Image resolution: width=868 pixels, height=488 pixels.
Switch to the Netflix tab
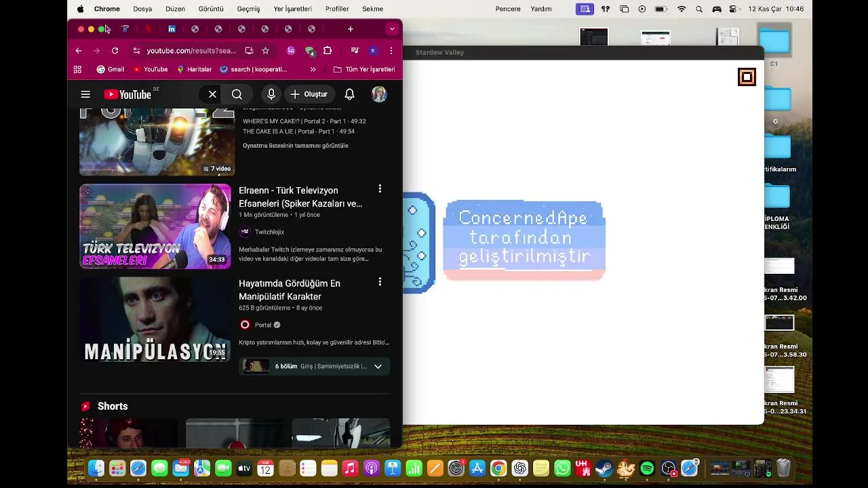tap(149, 29)
